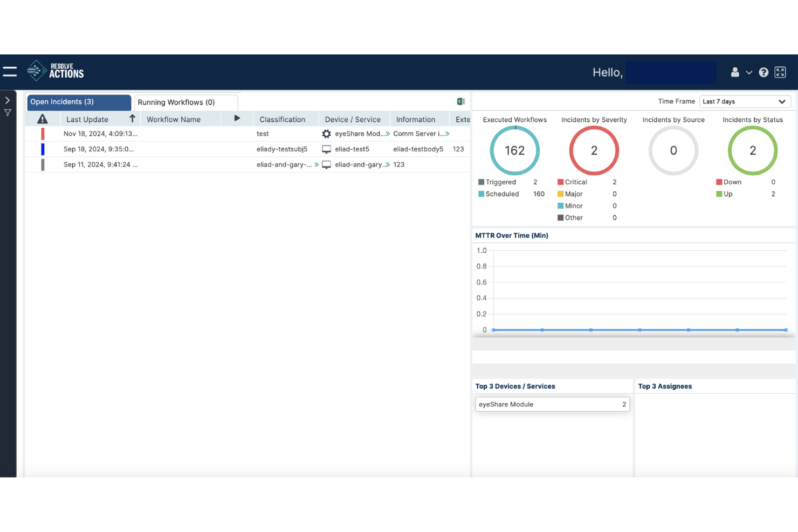Toggle the Scheduled legend entry
The height and width of the screenshot is (532, 798).
(499, 194)
